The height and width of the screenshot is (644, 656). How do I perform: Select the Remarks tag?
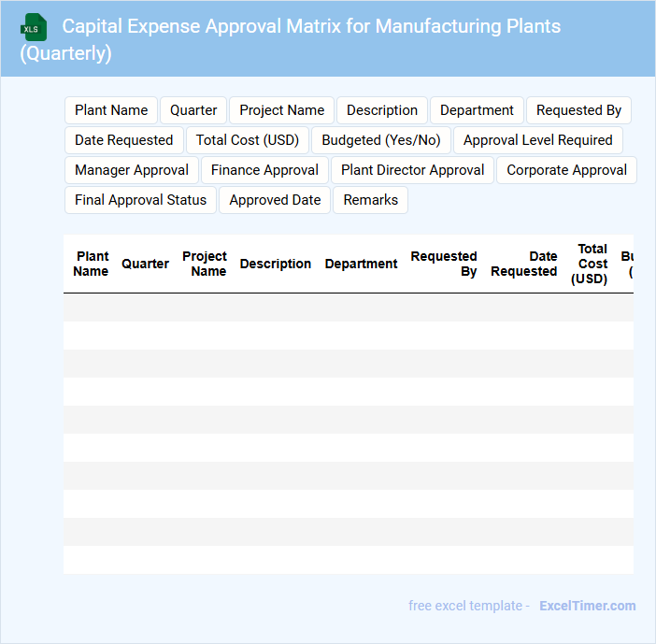tap(370, 200)
